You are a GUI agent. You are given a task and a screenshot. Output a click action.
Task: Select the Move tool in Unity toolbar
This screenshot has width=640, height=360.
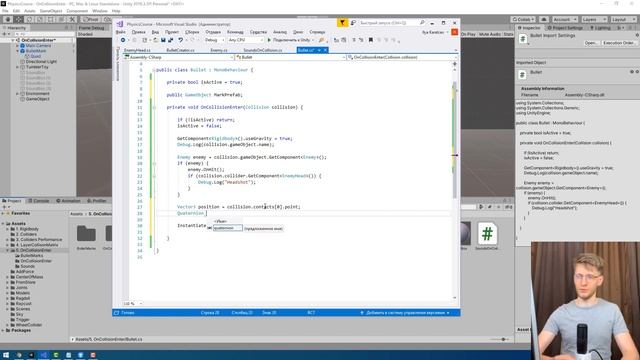click(x=19, y=19)
